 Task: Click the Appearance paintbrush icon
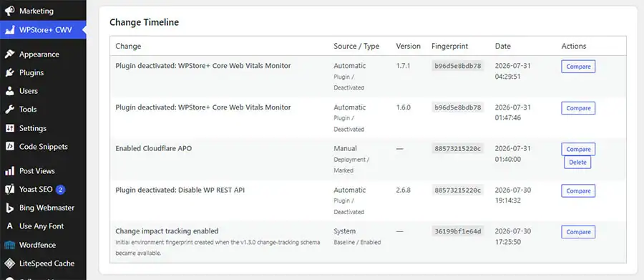[x=10, y=54]
